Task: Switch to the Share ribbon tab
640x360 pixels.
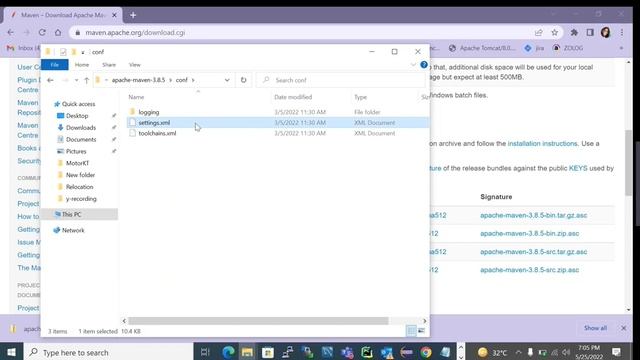Action: [109, 64]
